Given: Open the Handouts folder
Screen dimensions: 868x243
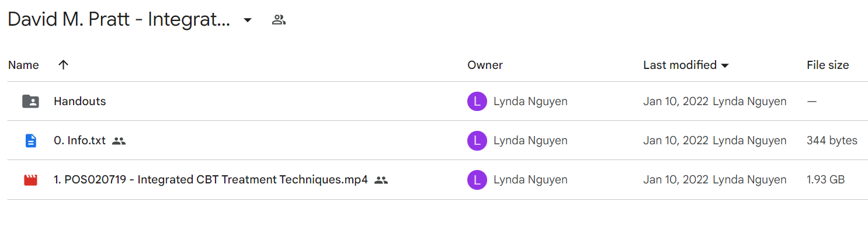Looking at the screenshot, I should point(79,102).
